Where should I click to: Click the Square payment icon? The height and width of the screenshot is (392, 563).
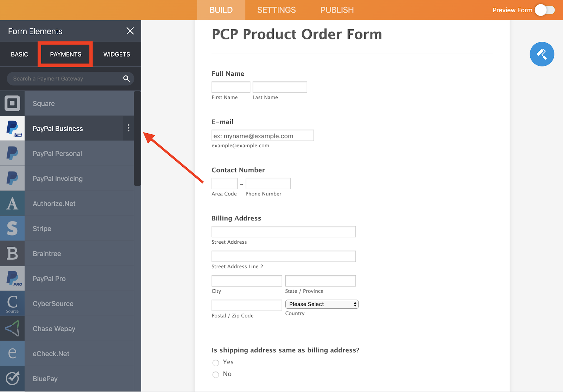pos(12,103)
